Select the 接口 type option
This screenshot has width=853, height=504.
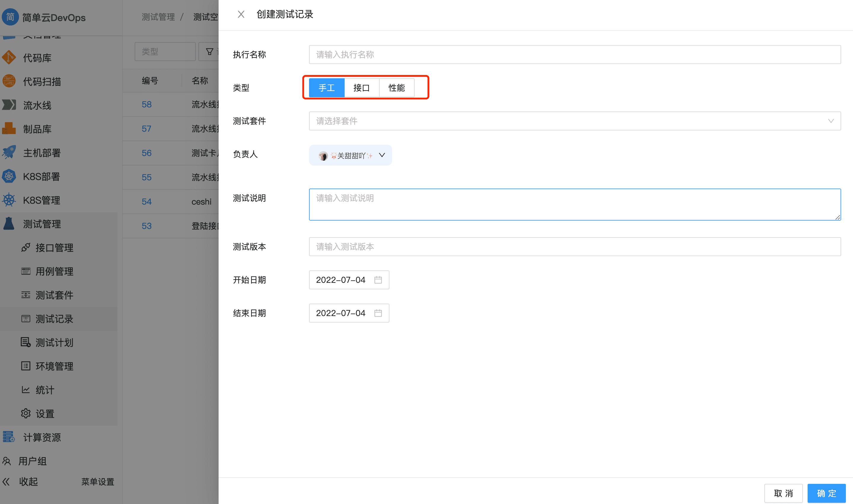362,88
